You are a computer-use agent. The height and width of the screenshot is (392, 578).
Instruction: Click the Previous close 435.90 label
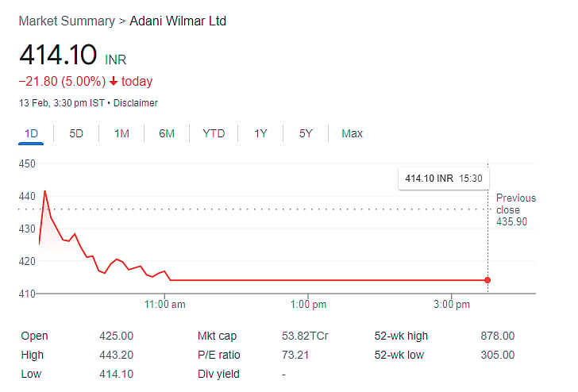click(516, 210)
